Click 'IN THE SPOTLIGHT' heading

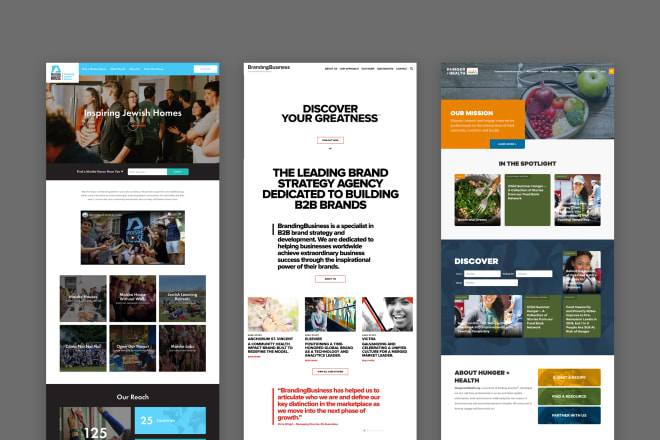527,163
